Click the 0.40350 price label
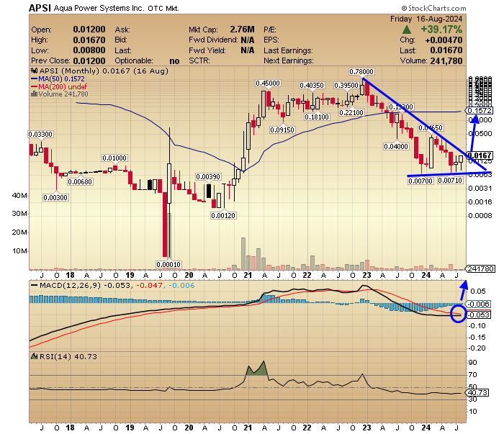 (312, 86)
